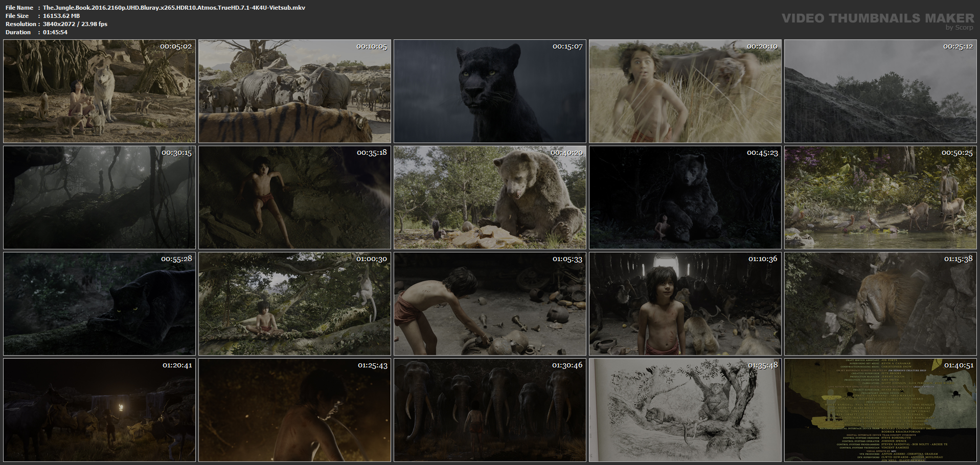This screenshot has height=465, width=980.
Task: Open the thumbnail stamped 01:25:43
Action: (x=294, y=410)
